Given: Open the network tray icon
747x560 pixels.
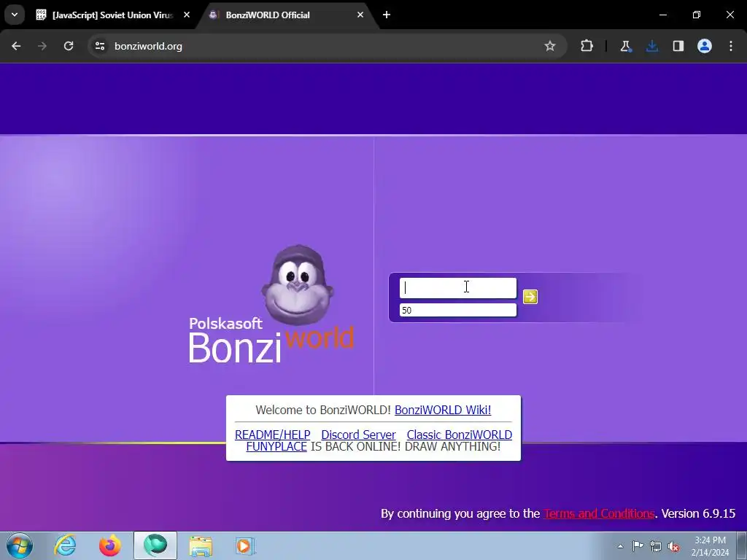Looking at the screenshot, I should [x=656, y=546].
